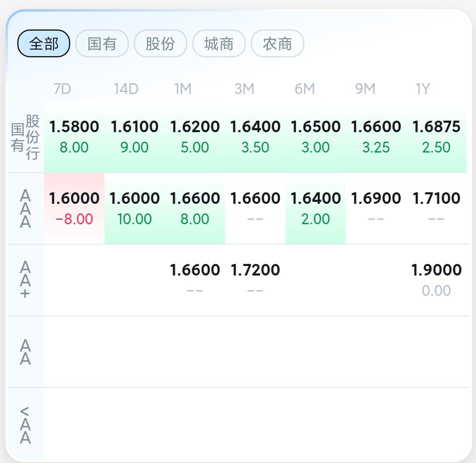Screen dimensions: 476x463
Task: Select the <AA row label
Action: coord(25,425)
